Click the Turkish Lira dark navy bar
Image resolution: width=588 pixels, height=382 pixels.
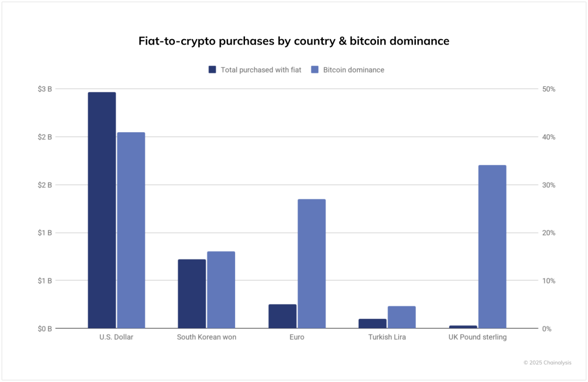pos(372,323)
